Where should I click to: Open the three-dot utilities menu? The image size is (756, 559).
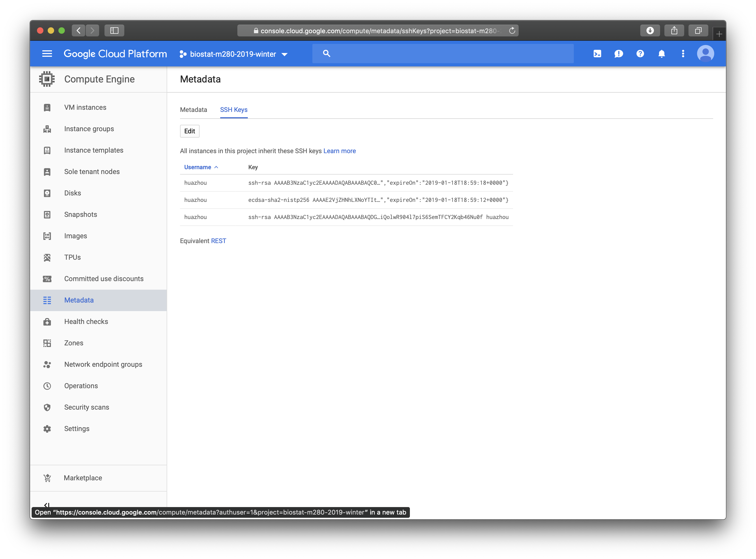pyautogui.click(x=683, y=54)
